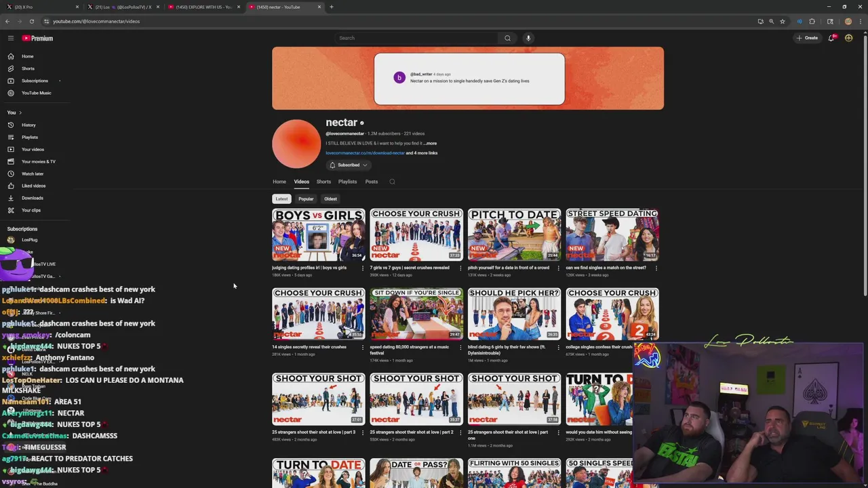This screenshot has height=488, width=868.
Task: Bookmark this page with the star
Action: pyautogui.click(x=782, y=21)
